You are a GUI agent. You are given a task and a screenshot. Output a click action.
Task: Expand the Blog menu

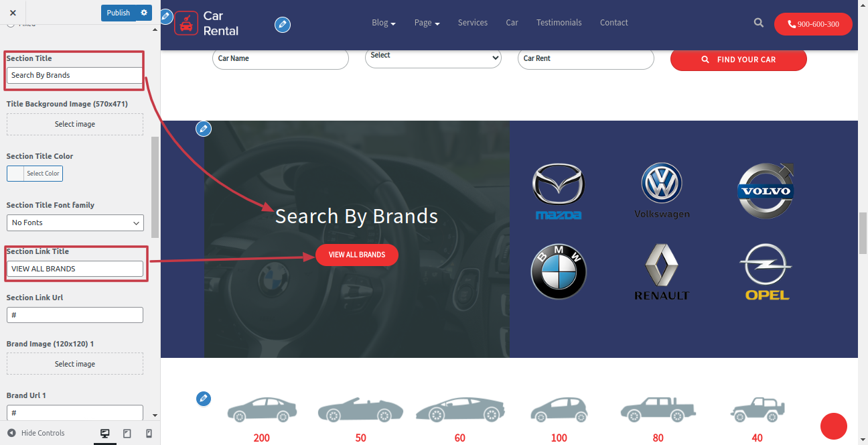pyautogui.click(x=384, y=23)
